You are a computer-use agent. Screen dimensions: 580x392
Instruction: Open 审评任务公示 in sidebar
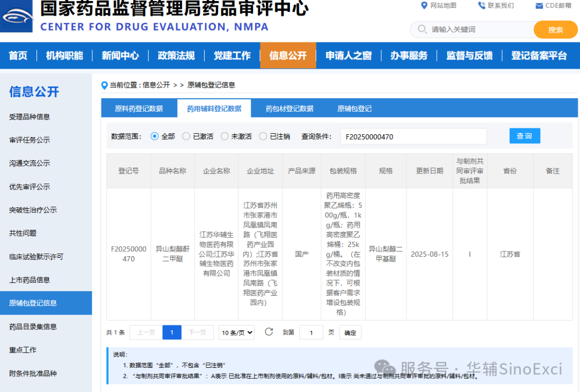click(30, 140)
